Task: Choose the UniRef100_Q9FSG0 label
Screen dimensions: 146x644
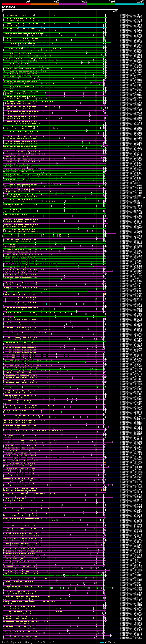Action: 131,45
